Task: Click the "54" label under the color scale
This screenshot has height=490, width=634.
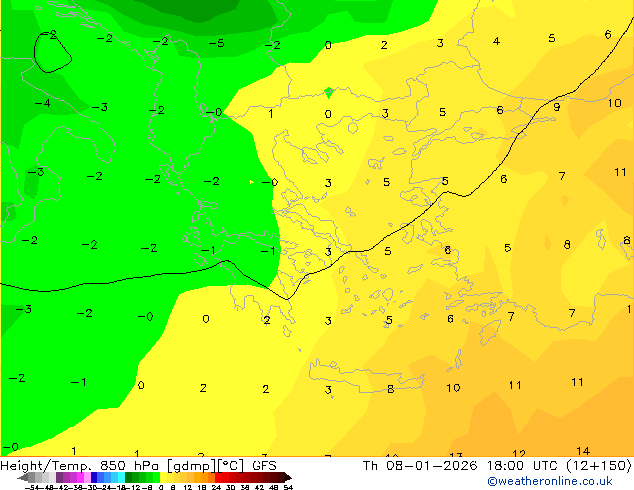Action: point(288,487)
